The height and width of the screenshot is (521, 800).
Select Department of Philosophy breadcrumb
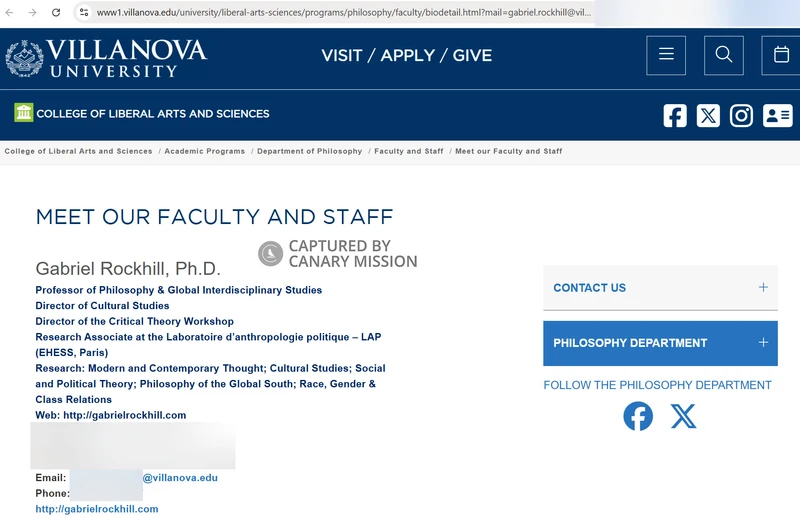coord(309,151)
